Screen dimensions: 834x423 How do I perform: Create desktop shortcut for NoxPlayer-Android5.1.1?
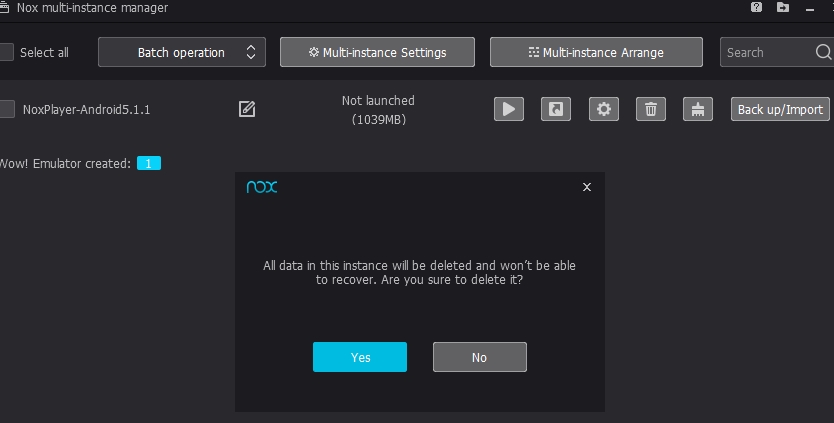point(556,109)
